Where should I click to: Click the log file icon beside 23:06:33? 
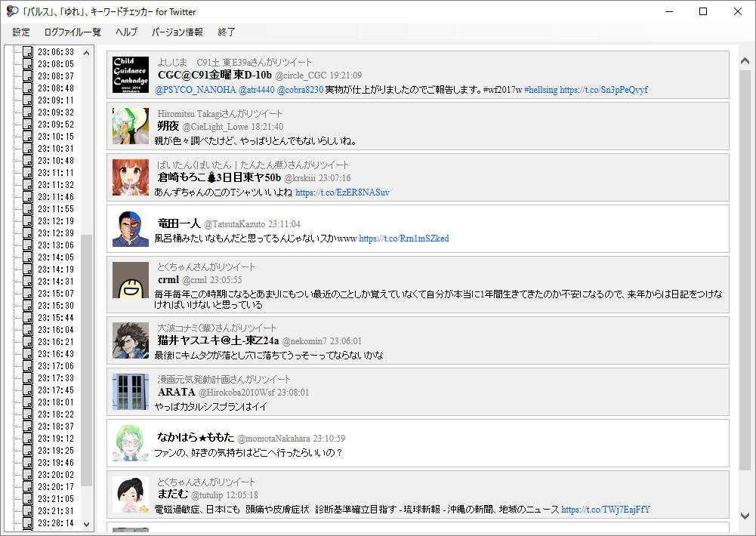click(28, 51)
